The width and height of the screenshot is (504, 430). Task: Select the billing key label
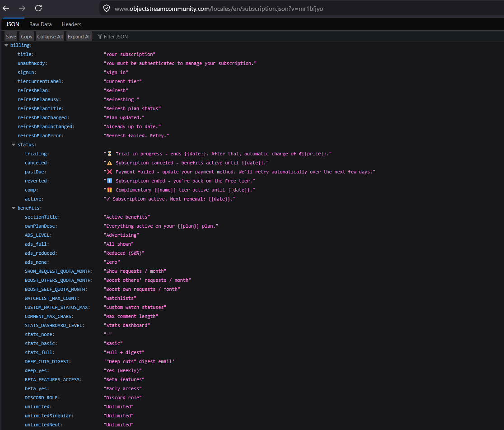click(x=21, y=46)
